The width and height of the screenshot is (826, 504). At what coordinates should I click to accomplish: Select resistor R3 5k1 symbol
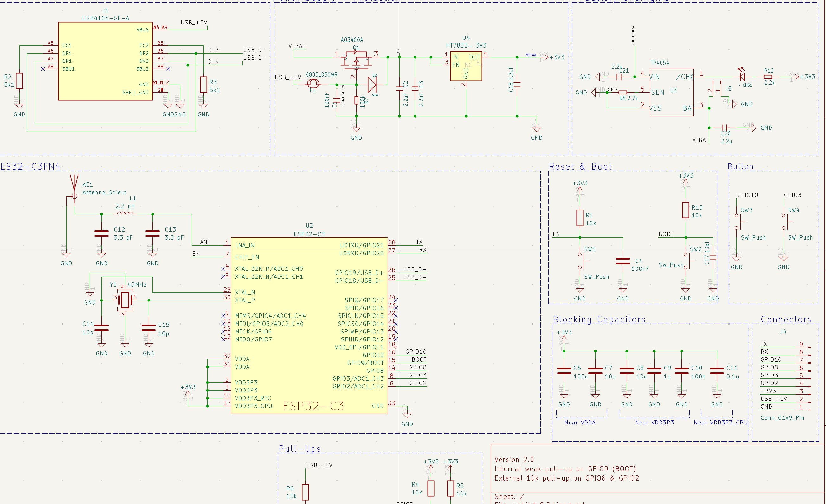203,85
